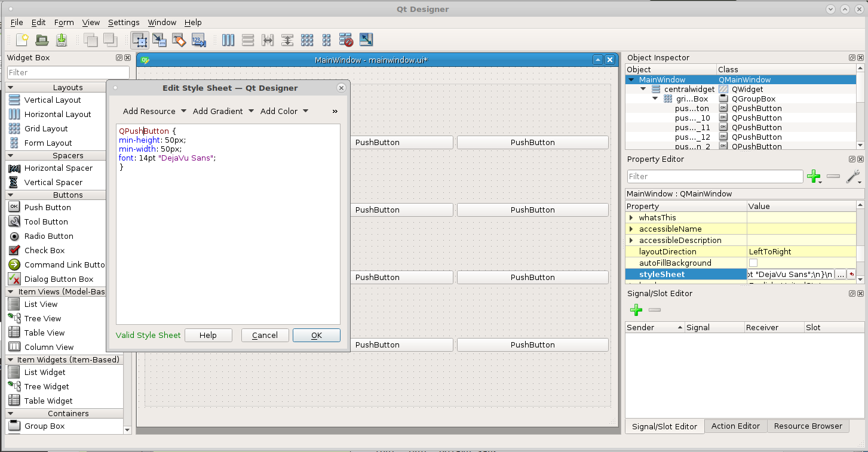Click the Lay Out in a Grid icon
The height and width of the screenshot is (452, 868).
pyautogui.click(x=307, y=40)
